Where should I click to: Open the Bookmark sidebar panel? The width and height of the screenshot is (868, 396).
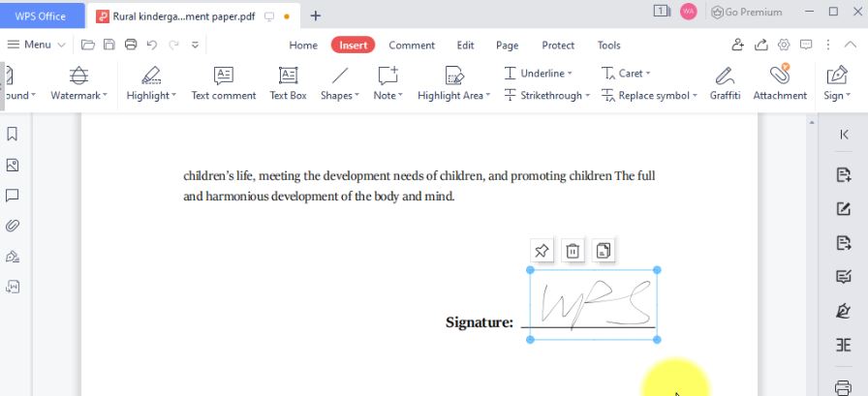pos(13,134)
